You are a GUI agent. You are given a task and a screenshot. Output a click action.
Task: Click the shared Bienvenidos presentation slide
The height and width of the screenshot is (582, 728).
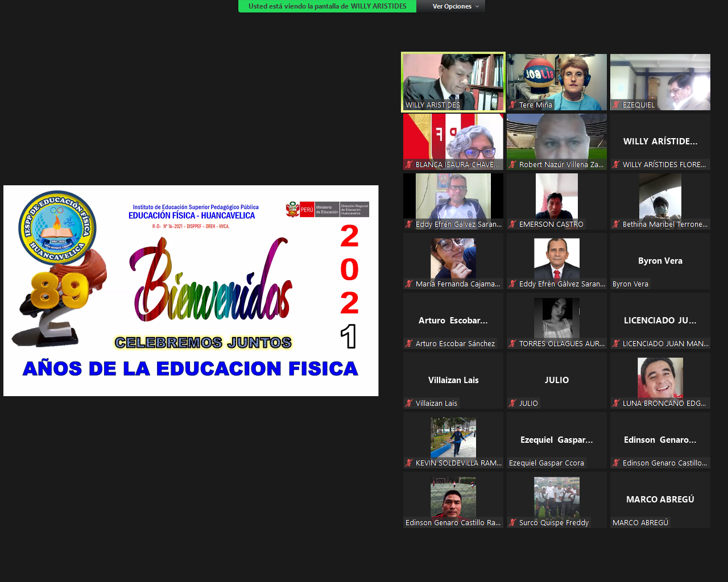coord(191,290)
